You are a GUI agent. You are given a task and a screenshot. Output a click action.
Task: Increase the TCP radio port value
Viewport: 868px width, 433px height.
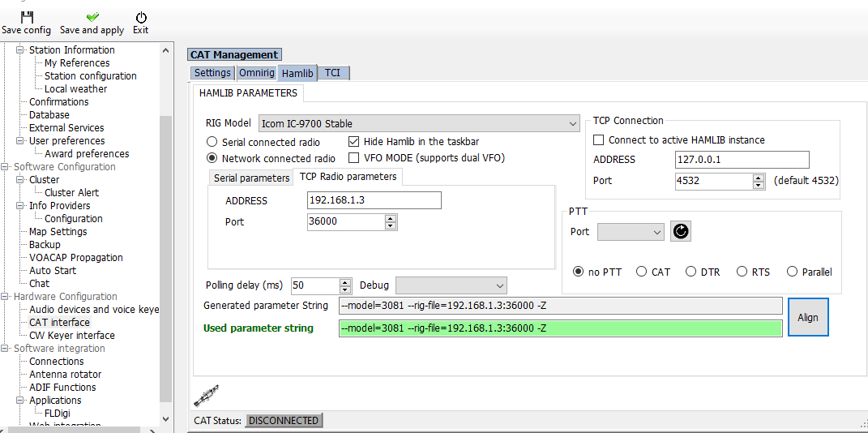click(391, 219)
